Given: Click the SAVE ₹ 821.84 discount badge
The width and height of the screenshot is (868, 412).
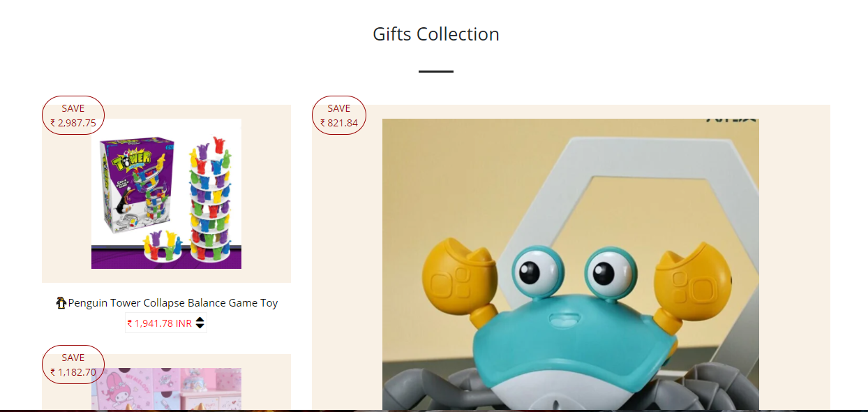Looking at the screenshot, I should (339, 115).
